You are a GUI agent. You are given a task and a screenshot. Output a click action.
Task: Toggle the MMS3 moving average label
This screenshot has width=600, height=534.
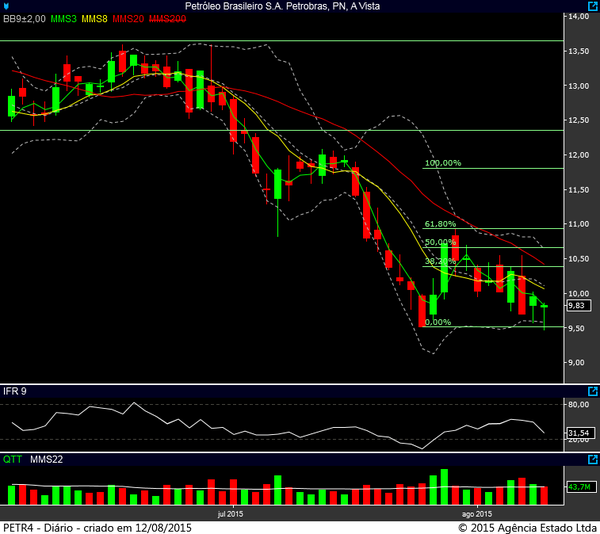[x=65, y=19]
